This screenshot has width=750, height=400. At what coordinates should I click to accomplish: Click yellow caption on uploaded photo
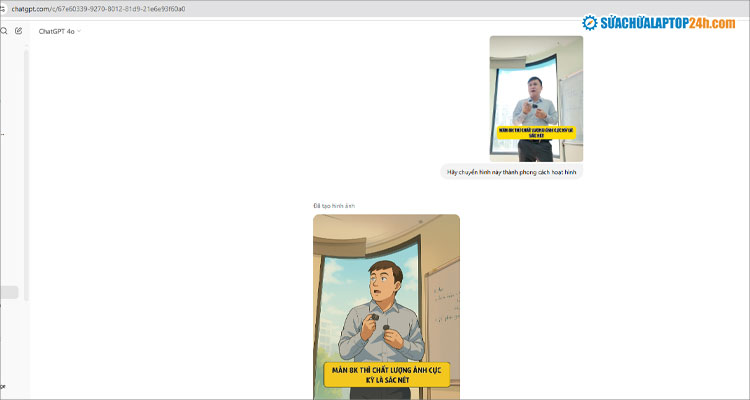(536, 132)
